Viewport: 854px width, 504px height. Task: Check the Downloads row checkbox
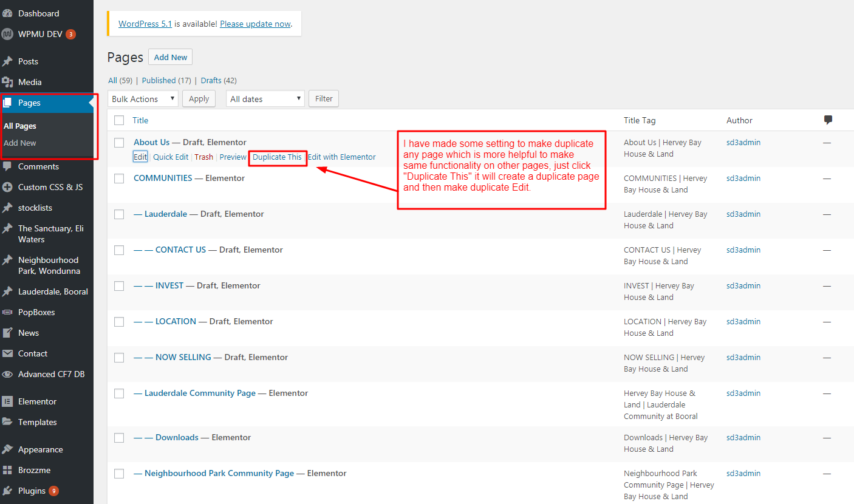click(119, 437)
